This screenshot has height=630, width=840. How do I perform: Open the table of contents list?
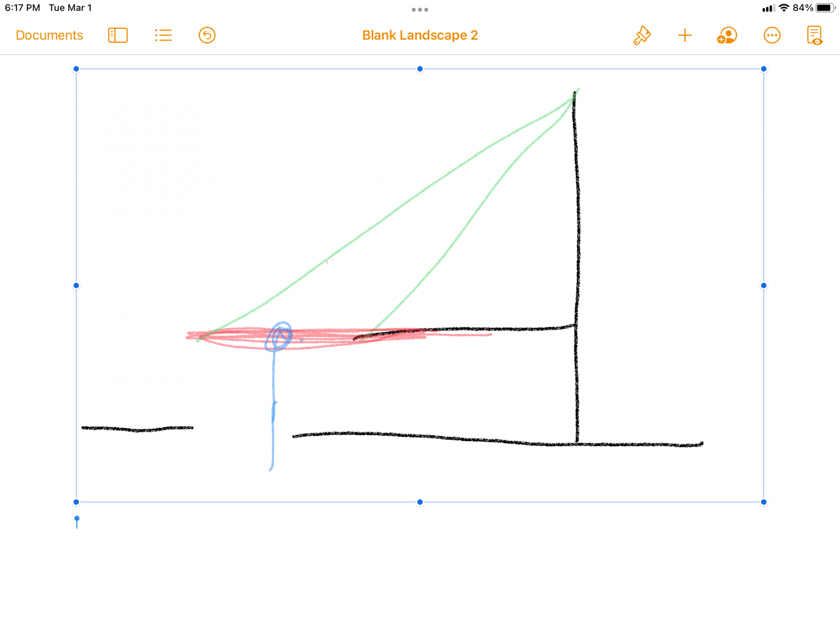163,35
